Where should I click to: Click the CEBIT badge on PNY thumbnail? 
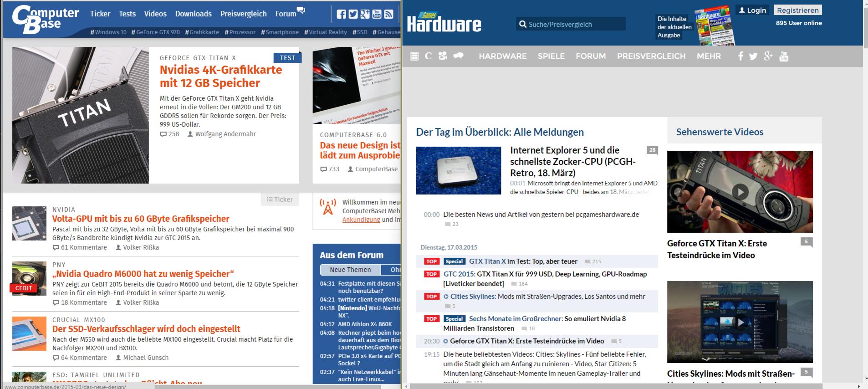24,288
